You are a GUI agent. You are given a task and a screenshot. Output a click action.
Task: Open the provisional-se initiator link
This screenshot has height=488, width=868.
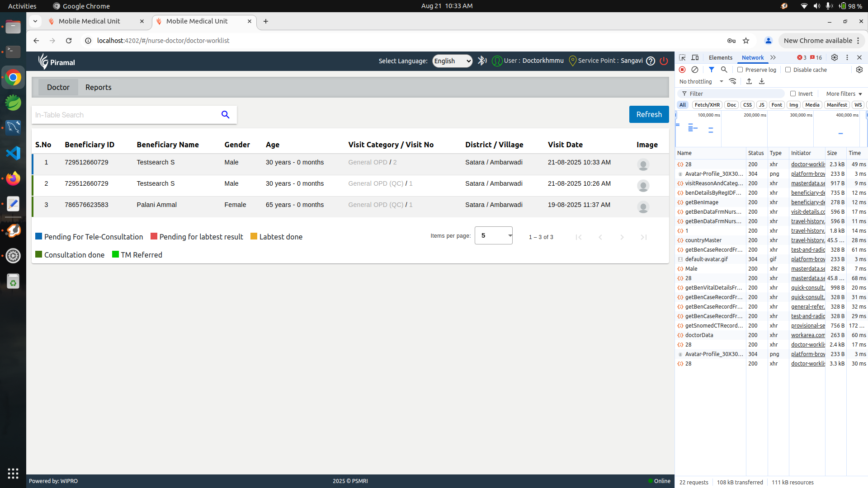click(x=808, y=326)
